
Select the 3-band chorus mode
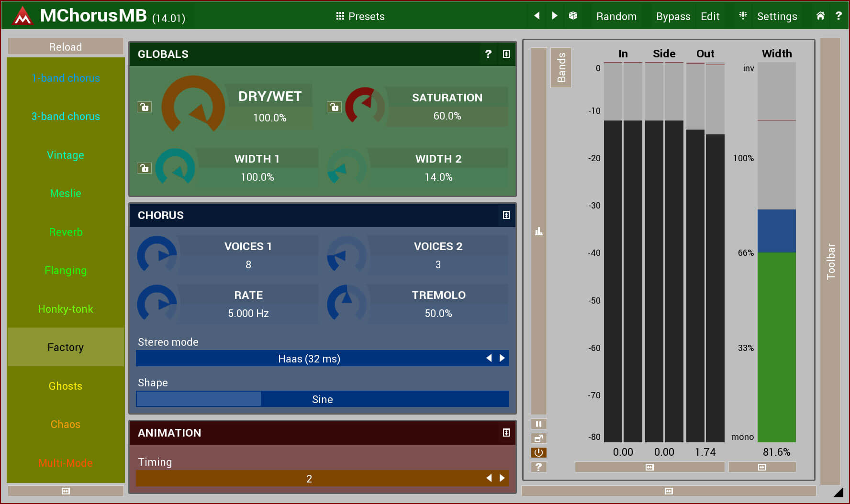[x=66, y=116]
